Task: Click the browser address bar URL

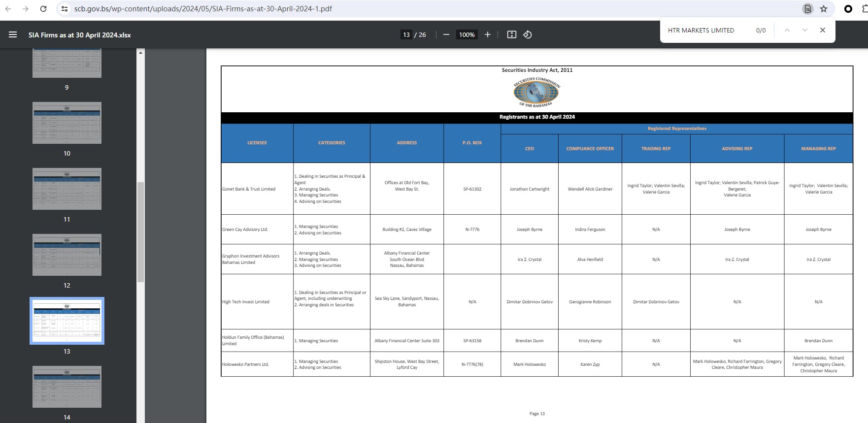Action: [203, 9]
